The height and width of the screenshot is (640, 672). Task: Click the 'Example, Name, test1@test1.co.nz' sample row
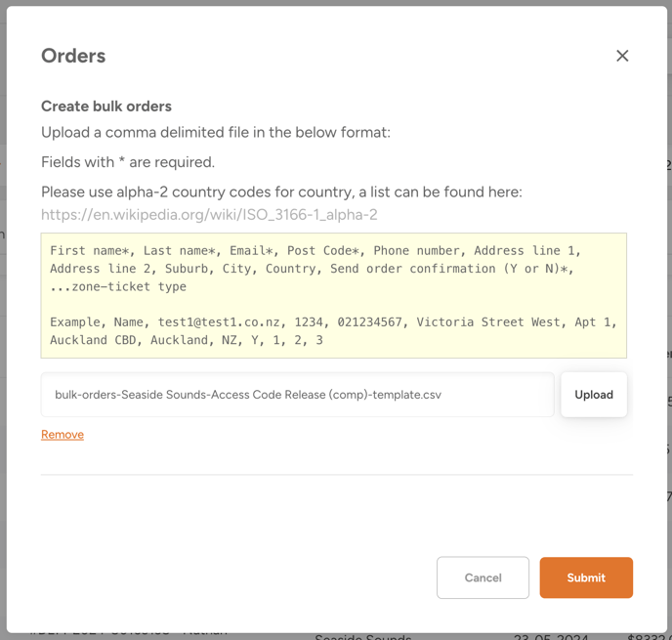point(333,322)
